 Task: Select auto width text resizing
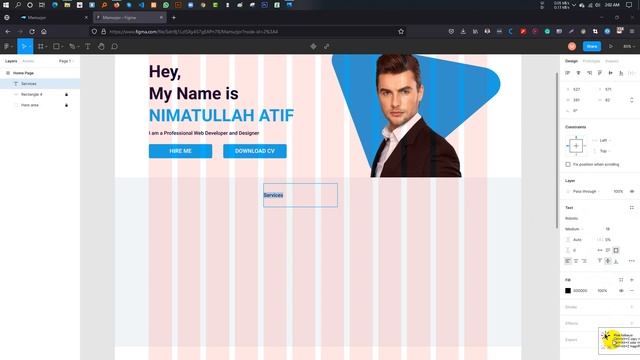click(x=600, y=250)
